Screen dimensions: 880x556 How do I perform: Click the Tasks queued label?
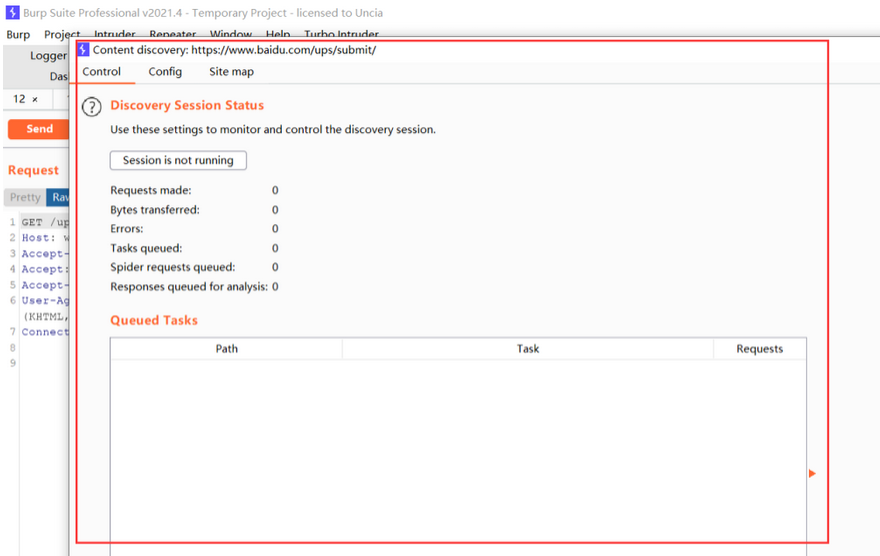(x=146, y=248)
